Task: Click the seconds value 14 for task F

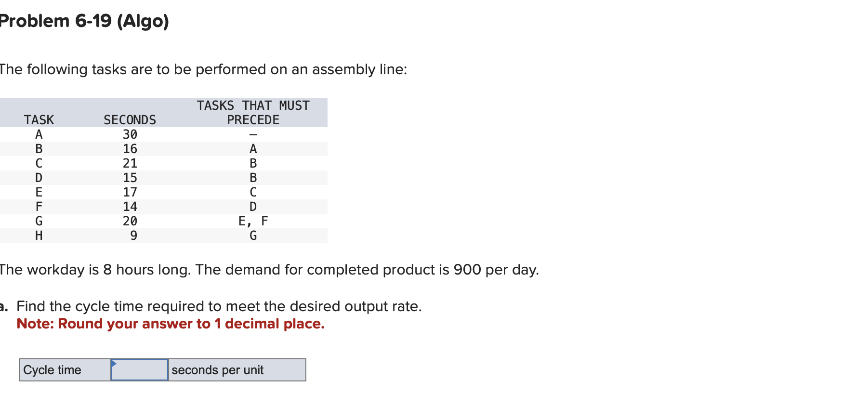Action: tap(130, 207)
